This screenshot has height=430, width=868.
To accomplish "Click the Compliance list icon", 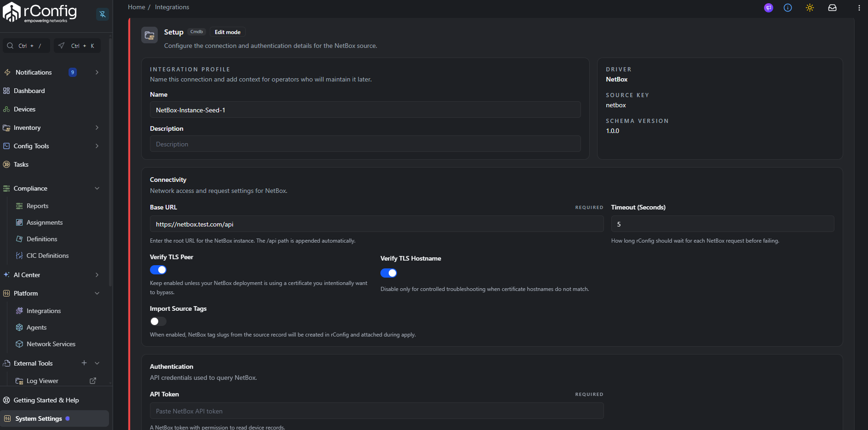I will point(6,188).
